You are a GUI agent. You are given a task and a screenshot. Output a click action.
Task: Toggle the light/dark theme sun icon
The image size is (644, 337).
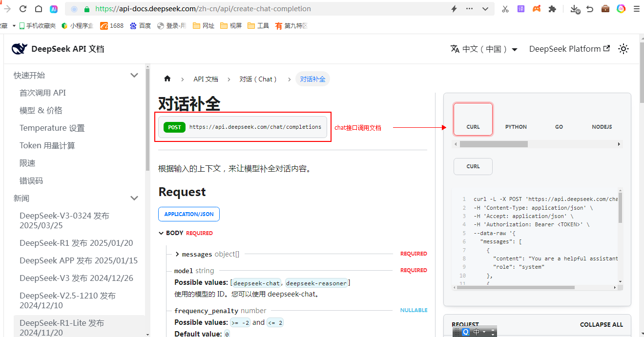pyautogui.click(x=623, y=49)
